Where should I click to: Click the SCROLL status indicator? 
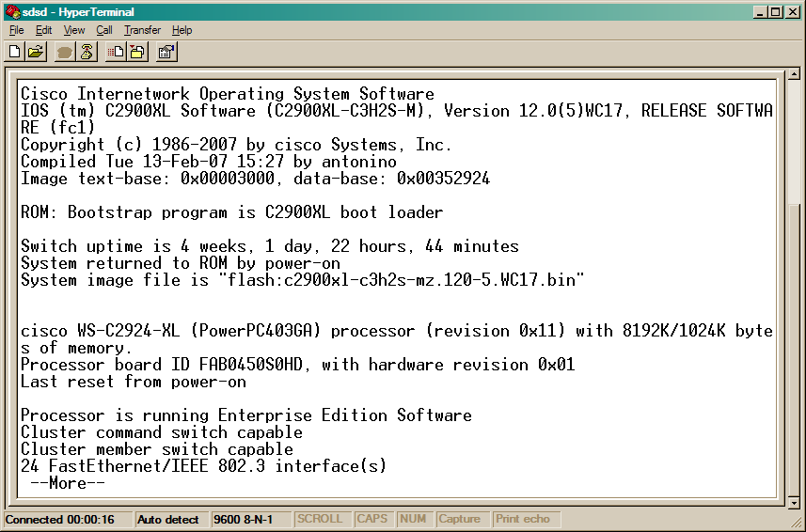tap(322, 519)
